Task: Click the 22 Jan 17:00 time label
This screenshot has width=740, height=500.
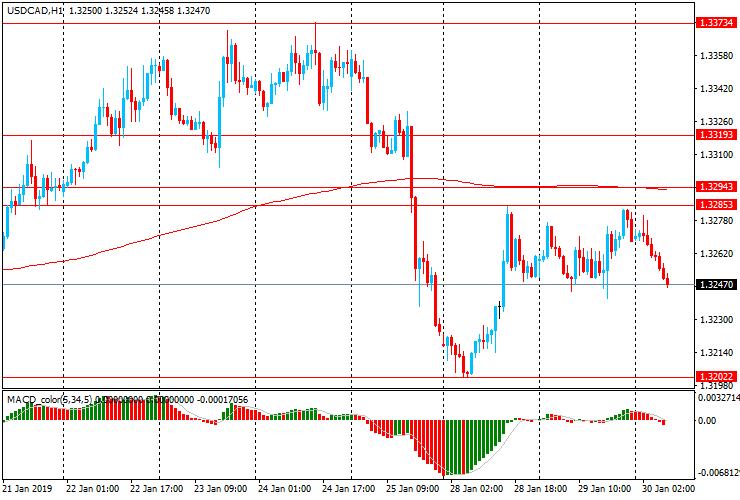Action: 157,488
